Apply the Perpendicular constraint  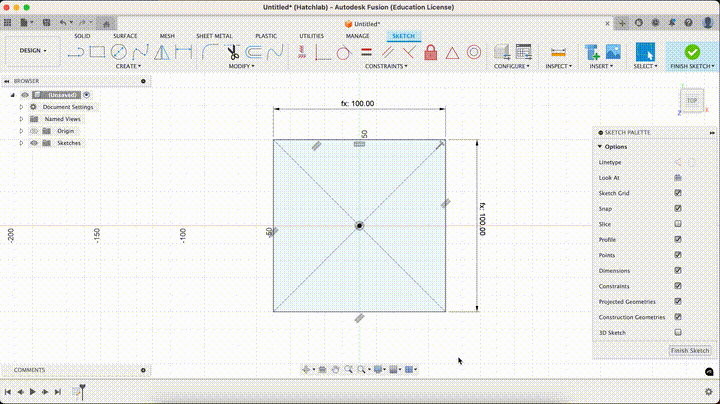[409, 52]
